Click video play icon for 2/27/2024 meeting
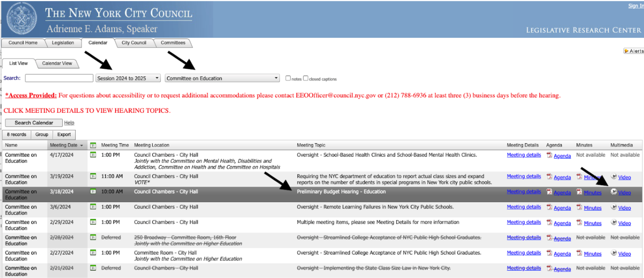The height and width of the screenshot is (278, 644). click(614, 253)
